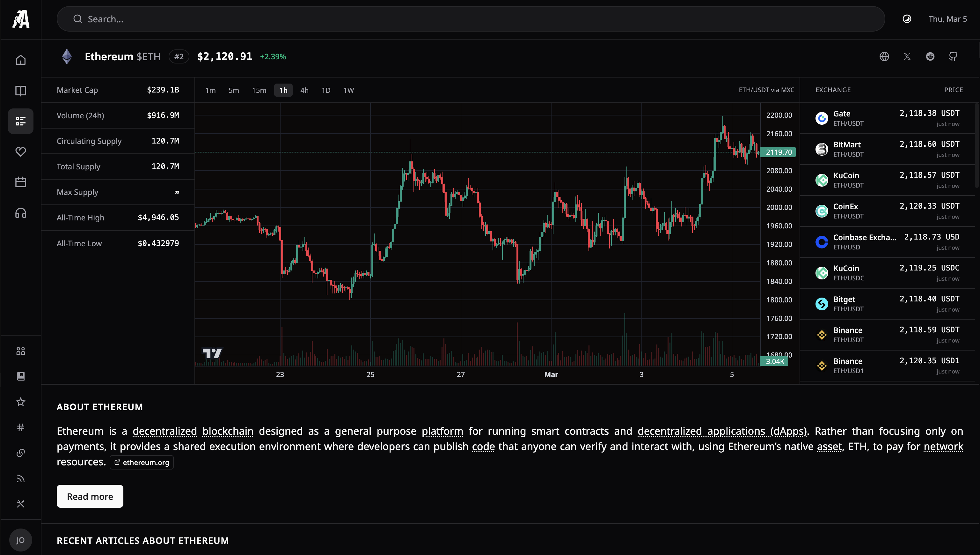Click the 2119.70 price marker on chart axis
980x555 pixels.
pos(778,152)
